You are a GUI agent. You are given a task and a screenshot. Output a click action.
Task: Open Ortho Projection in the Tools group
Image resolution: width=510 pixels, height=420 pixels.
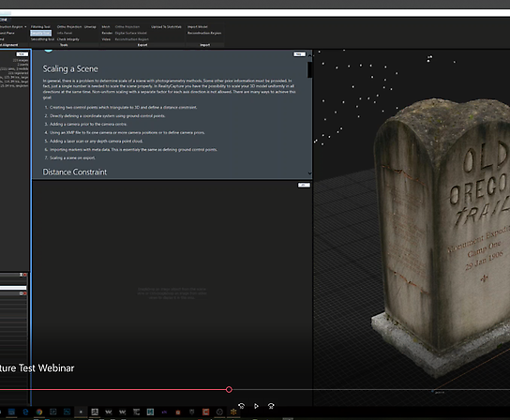click(x=69, y=26)
